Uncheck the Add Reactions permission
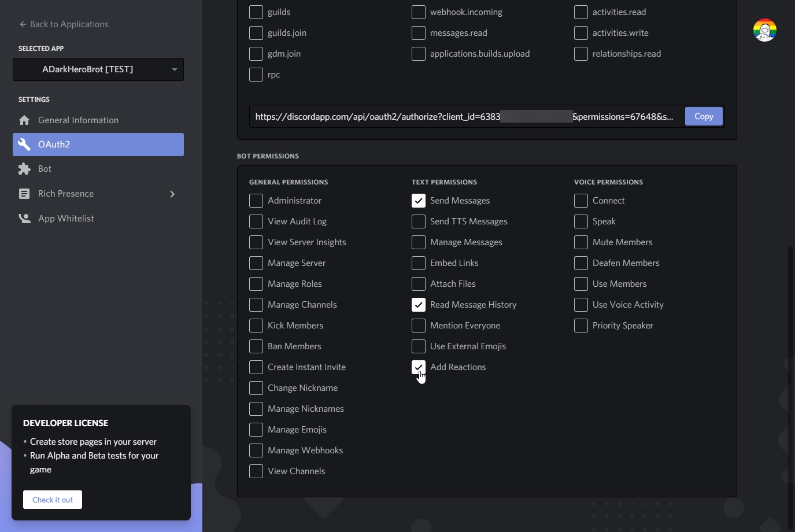 pyautogui.click(x=419, y=367)
